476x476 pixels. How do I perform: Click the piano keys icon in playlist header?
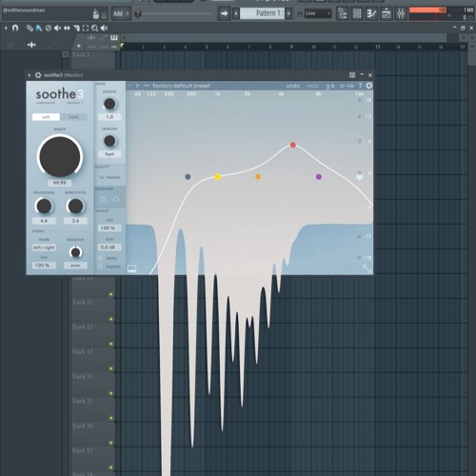coord(114,38)
